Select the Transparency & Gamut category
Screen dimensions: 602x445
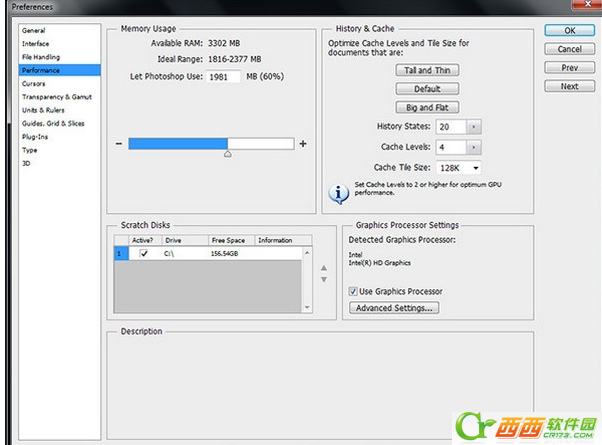[60, 97]
